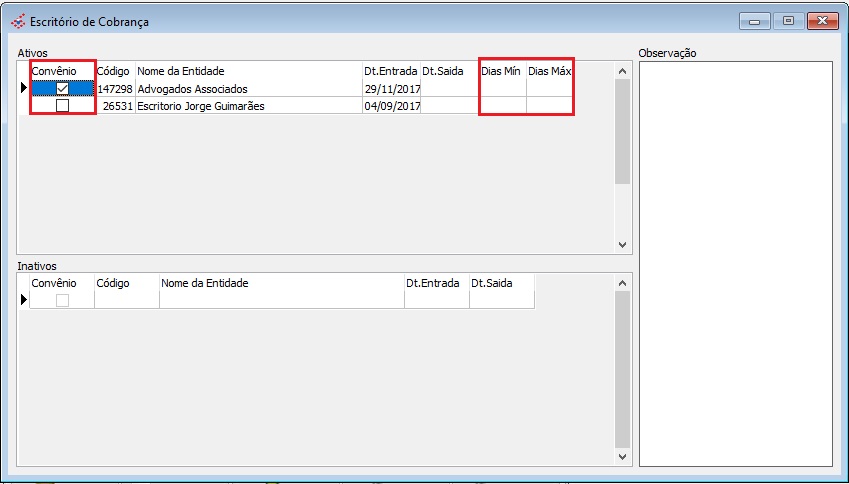
Task: Click inside the Observação text area
Action: pyautogui.click(x=735, y=262)
